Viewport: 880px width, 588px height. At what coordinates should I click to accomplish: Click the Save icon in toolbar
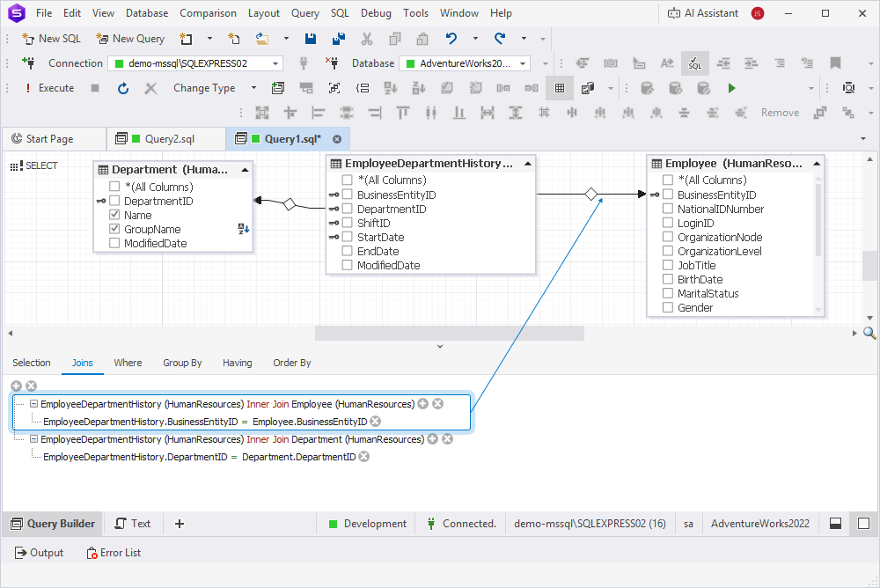[x=311, y=39]
